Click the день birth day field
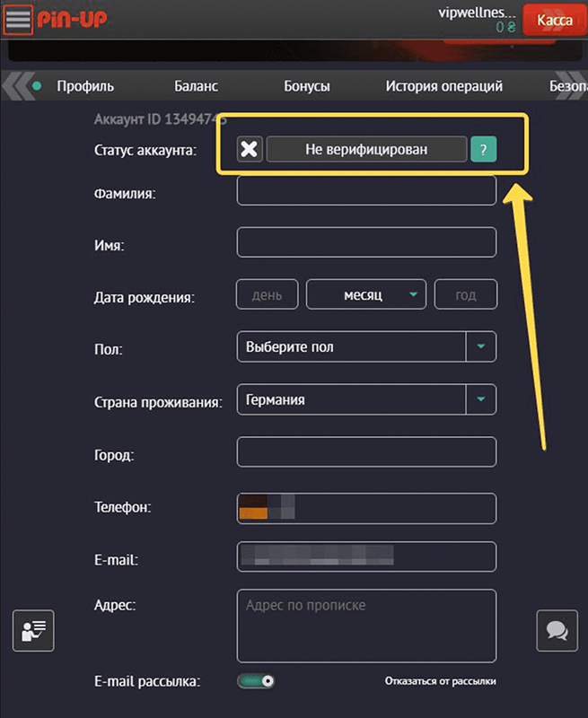 (x=267, y=294)
